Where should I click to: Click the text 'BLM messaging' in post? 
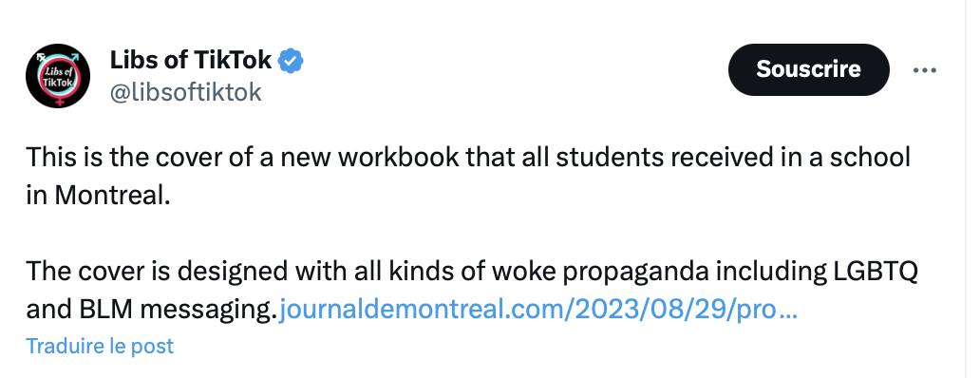click(177, 310)
